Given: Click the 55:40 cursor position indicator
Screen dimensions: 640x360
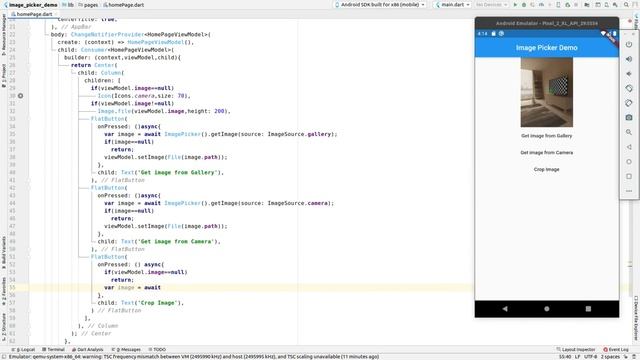Looking at the screenshot, I should (565, 357).
